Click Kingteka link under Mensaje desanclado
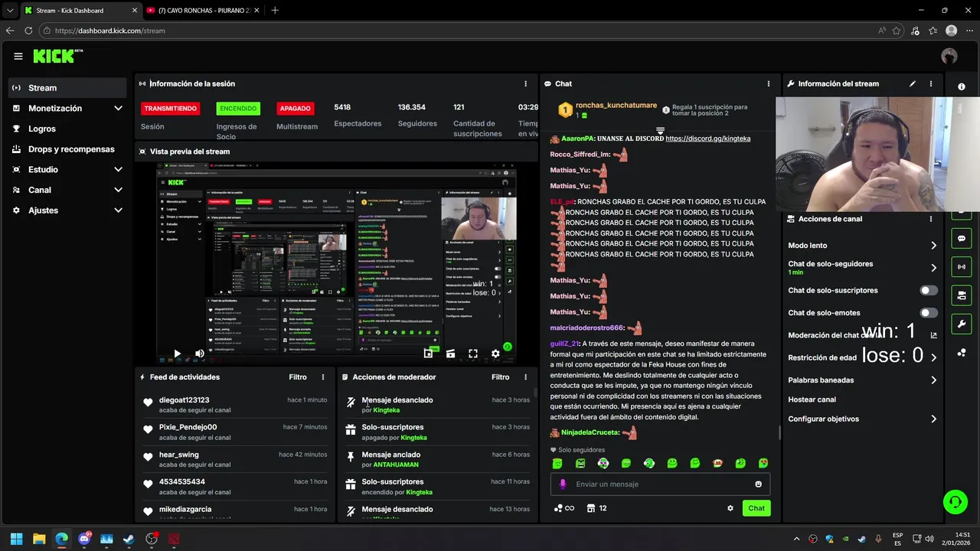 [x=386, y=410]
